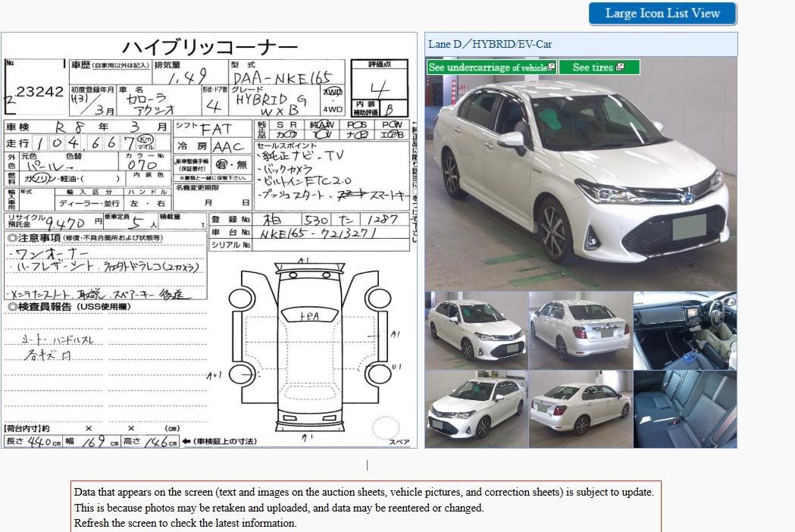Click the vehicle damage diagram on sheet
The width and height of the screenshot is (795, 532).
310,349
